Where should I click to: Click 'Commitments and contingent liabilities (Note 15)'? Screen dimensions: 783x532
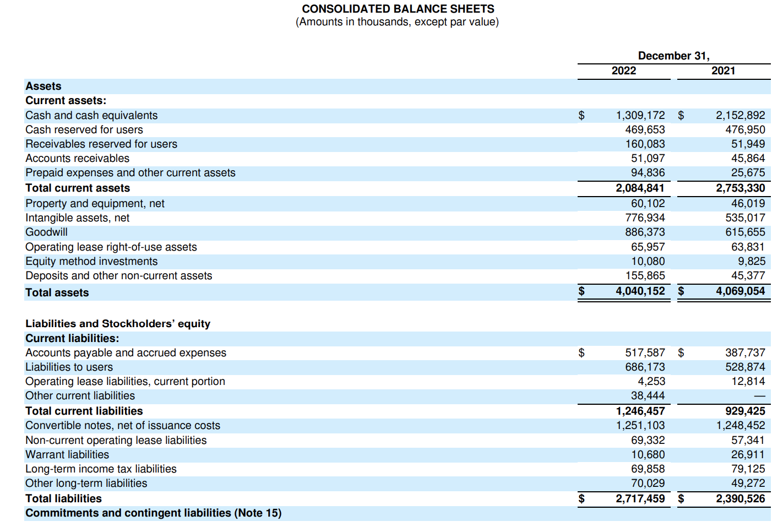point(153,513)
